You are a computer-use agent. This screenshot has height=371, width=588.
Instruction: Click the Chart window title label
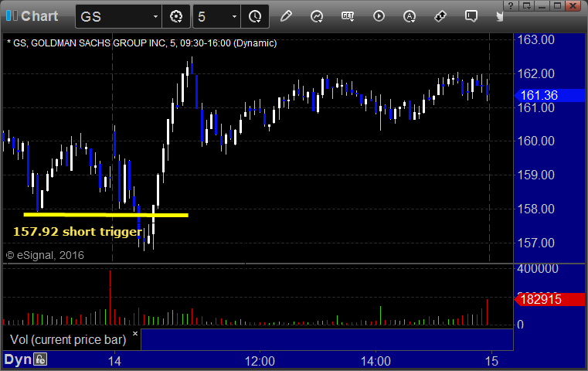tap(39, 16)
